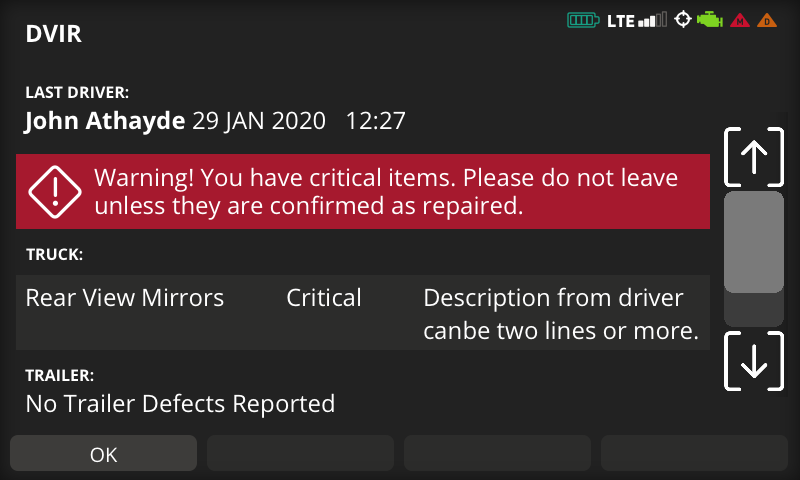The image size is (800, 480).
Task: Click the second empty softkey button
Action: tap(300, 454)
